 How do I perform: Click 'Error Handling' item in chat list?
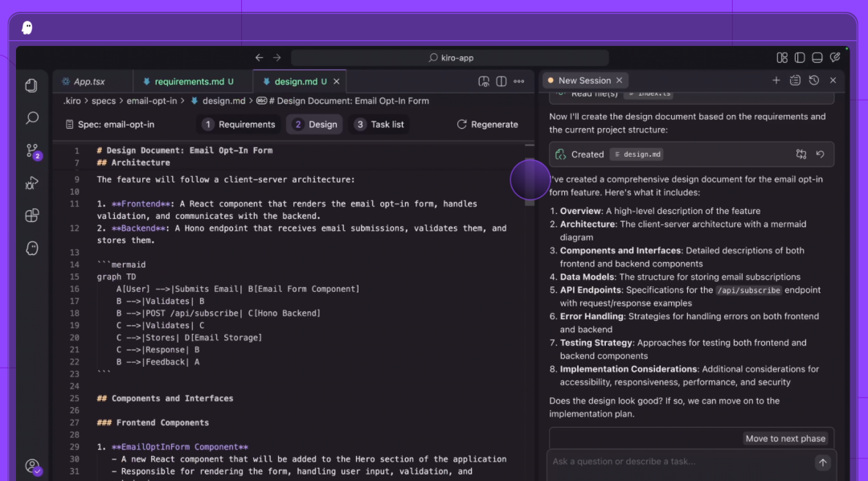(592, 316)
